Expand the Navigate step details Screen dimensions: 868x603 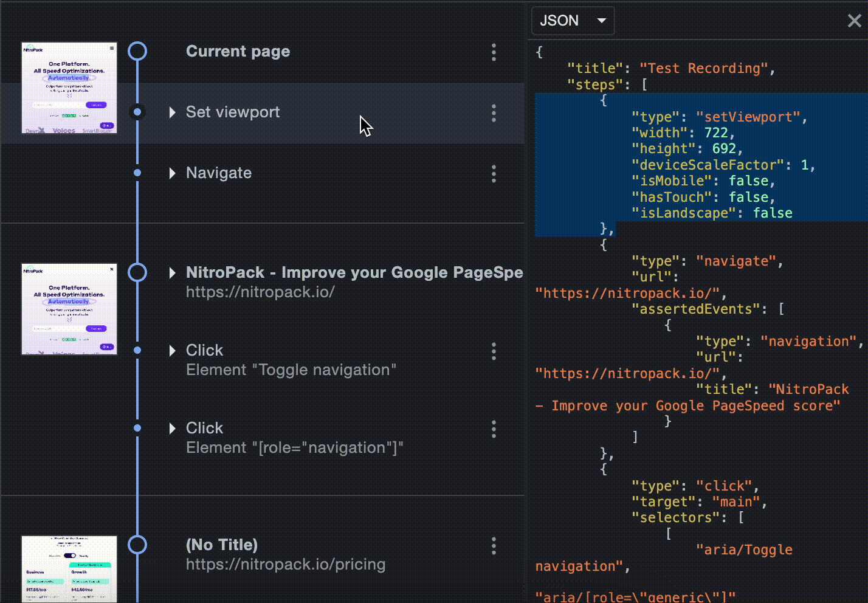click(172, 173)
